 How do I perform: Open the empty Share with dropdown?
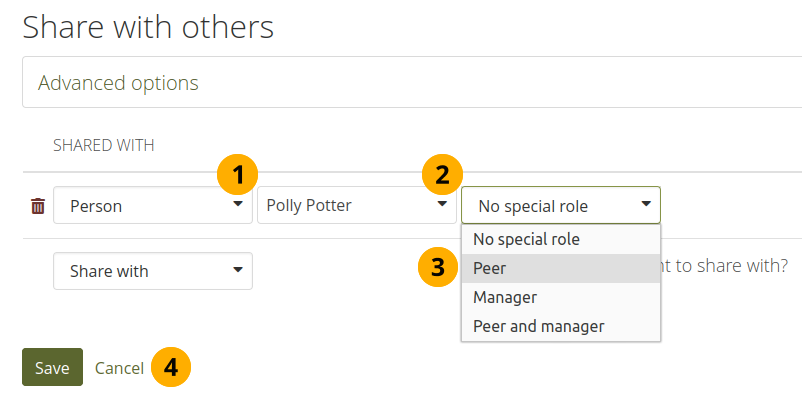[x=152, y=271]
